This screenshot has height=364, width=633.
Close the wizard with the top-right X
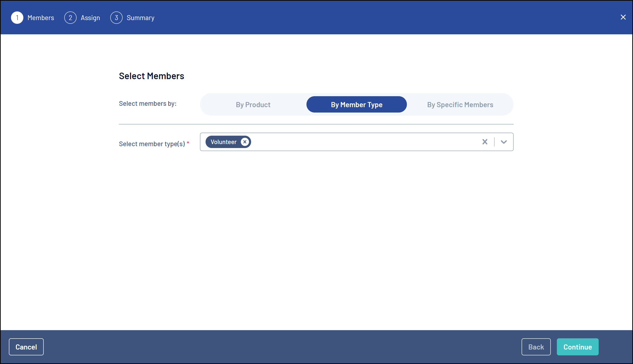[x=623, y=17]
